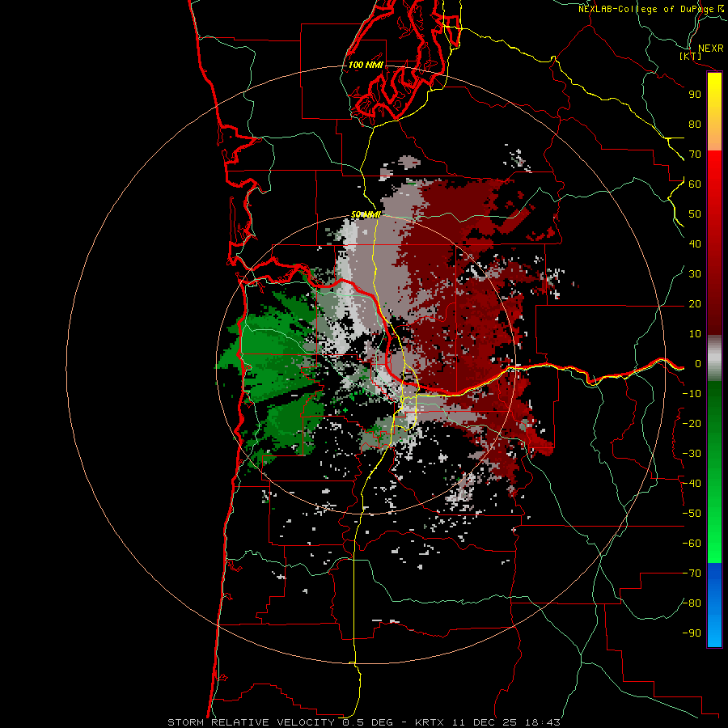
Task: Click the 10 value on velocity scale
Action: pyautogui.click(x=695, y=334)
